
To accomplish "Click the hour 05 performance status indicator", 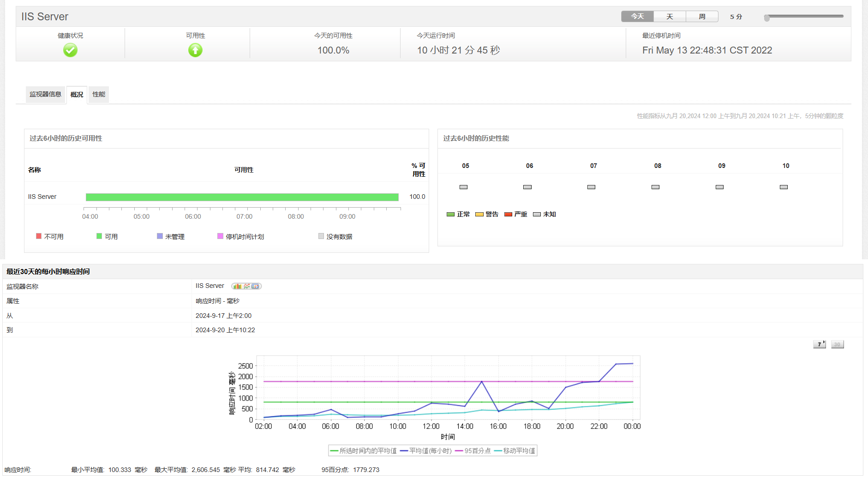I will tap(463, 187).
